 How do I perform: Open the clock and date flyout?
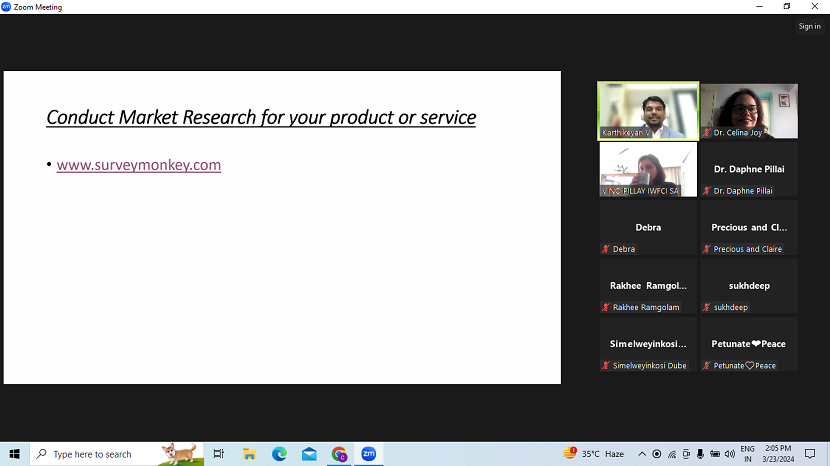click(x=779, y=454)
